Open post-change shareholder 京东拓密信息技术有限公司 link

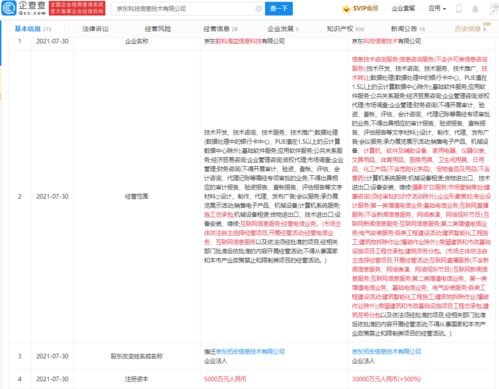pos(386,351)
